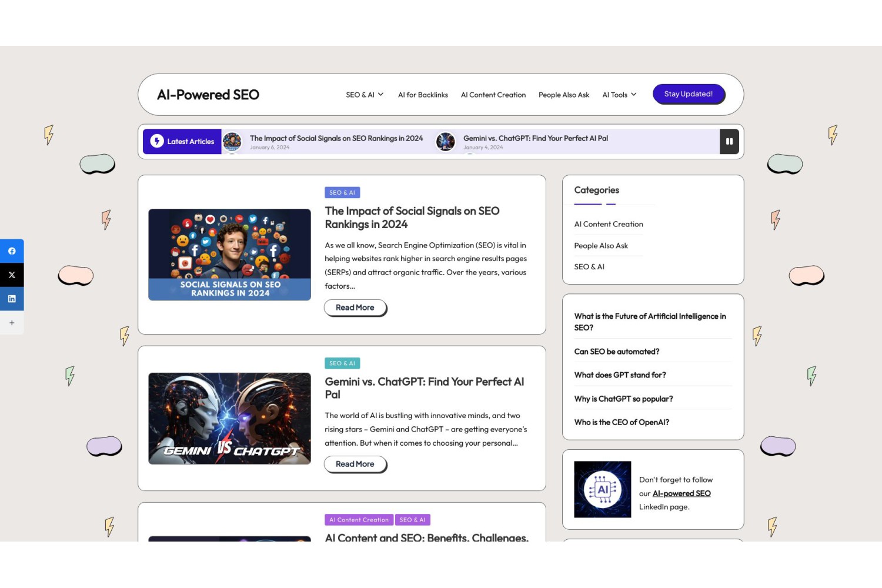Open Gemini VS ChatGPT robots thumbnail
The height and width of the screenshot is (588, 882).
tap(229, 419)
